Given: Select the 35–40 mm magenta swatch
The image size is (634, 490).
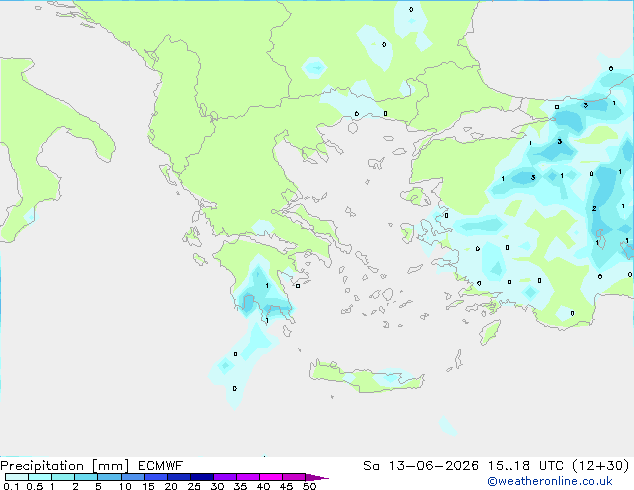Looking at the screenshot, I should (248, 477).
